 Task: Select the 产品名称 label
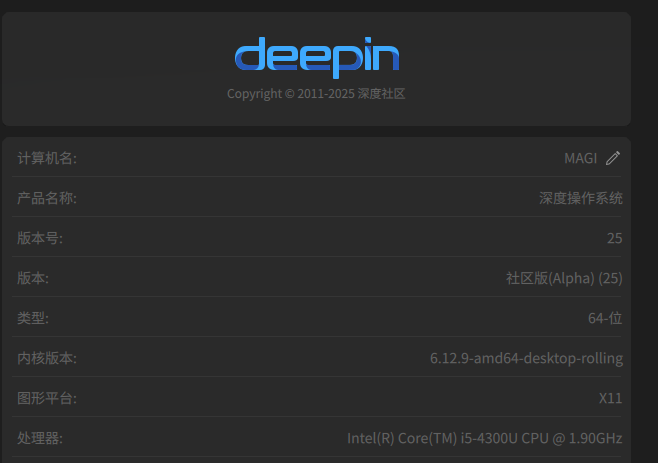click(47, 198)
